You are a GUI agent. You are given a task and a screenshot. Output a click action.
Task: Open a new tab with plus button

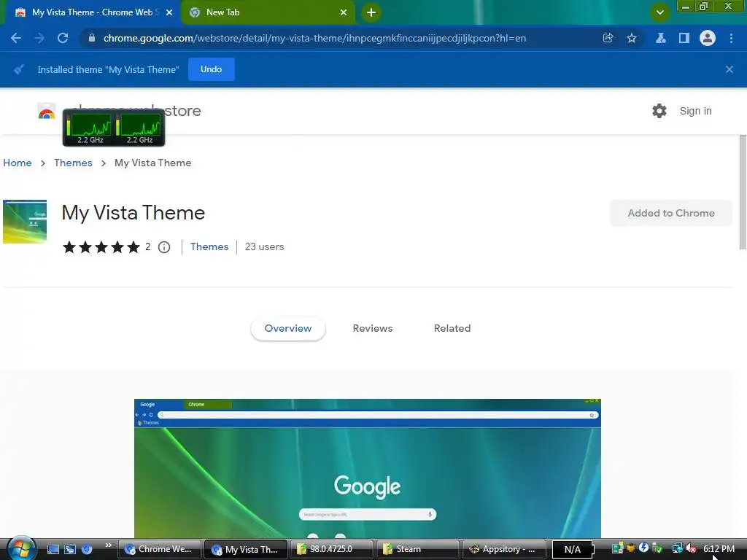(x=371, y=12)
